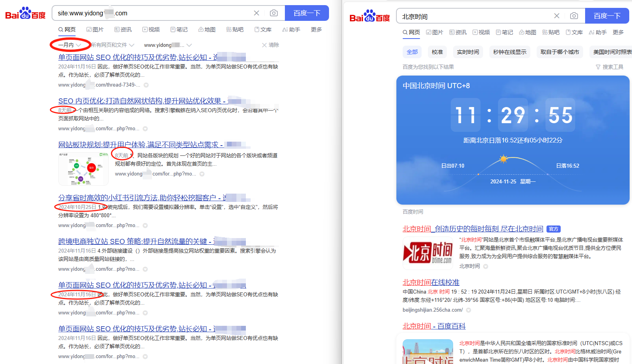Open 更多 menu in right window

pyautogui.click(x=618, y=32)
